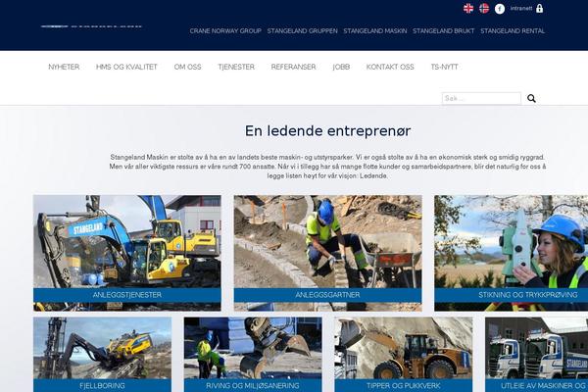Go to Crane Norway Group
This screenshot has width=588, height=392.
tap(225, 30)
